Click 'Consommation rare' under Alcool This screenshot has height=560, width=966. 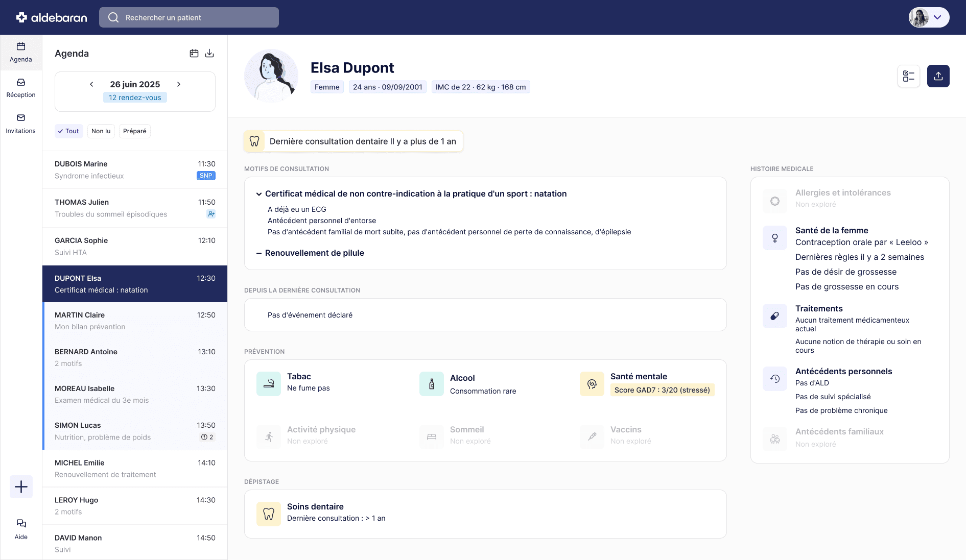pos(483,391)
